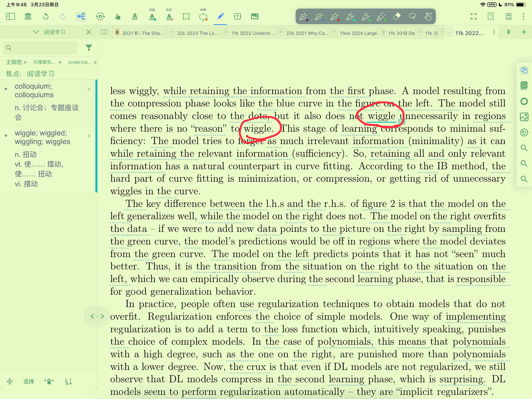Choose the red fountain pen
The height and width of the screenshot is (399, 532).
click(335, 16)
